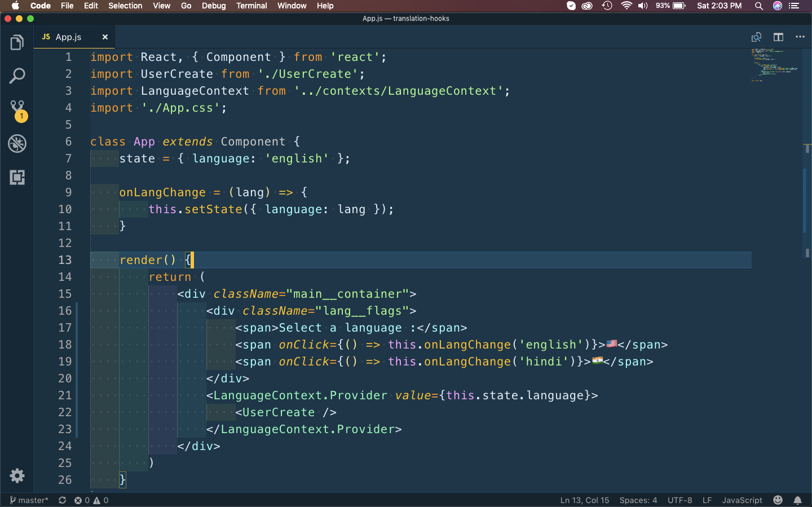Open the Creative Cloud menu bar icon
Screen dimensions: 812x507
point(587,6)
